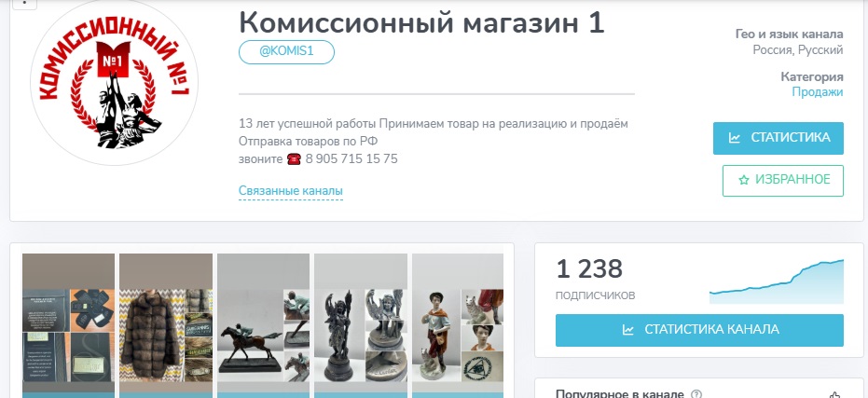Open the black labels post thumbnail
Image resolution: width=868 pixels, height=398 pixels.
click(68, 325)
